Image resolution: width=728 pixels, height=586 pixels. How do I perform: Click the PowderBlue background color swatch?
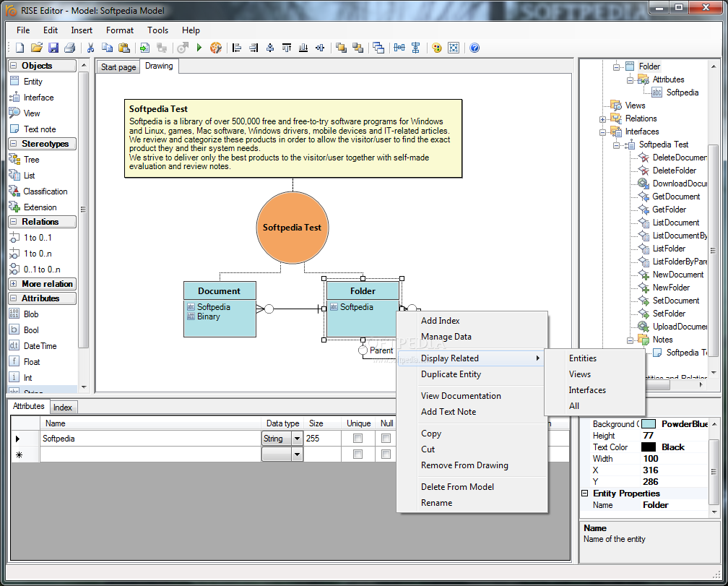[x=648, y=424]
